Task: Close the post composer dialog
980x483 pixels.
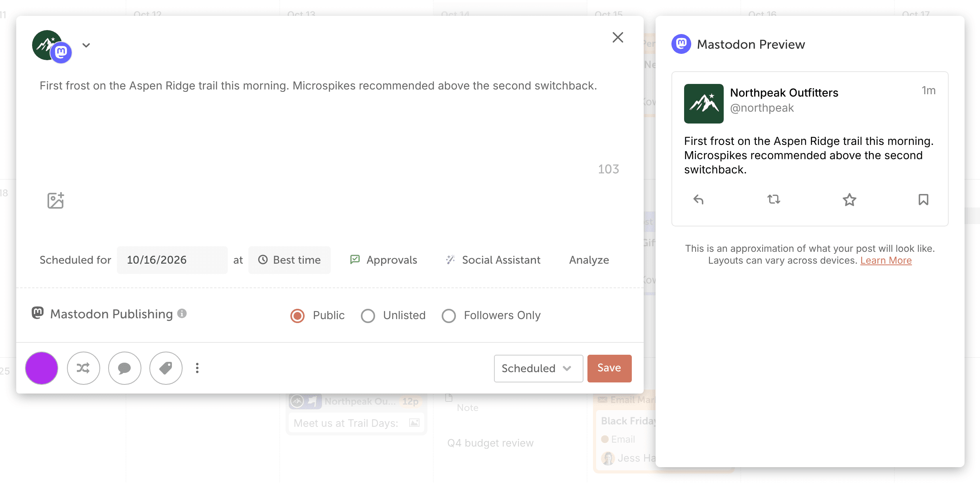Action: click(618, 38)
